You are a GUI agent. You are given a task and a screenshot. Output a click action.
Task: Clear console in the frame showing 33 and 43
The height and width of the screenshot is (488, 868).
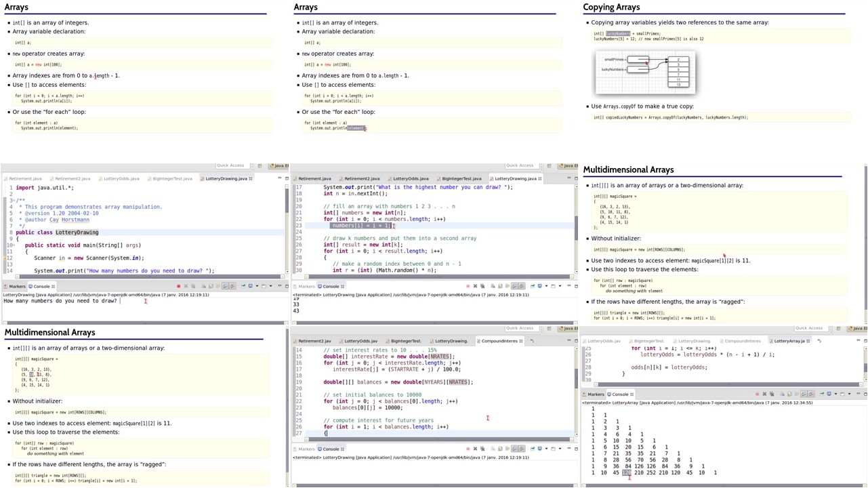click(493, 286)
